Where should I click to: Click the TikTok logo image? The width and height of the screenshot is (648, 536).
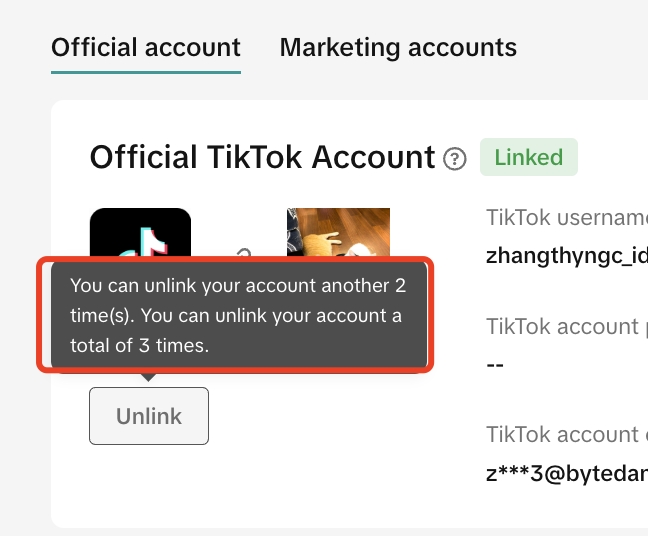pos(140,232)
